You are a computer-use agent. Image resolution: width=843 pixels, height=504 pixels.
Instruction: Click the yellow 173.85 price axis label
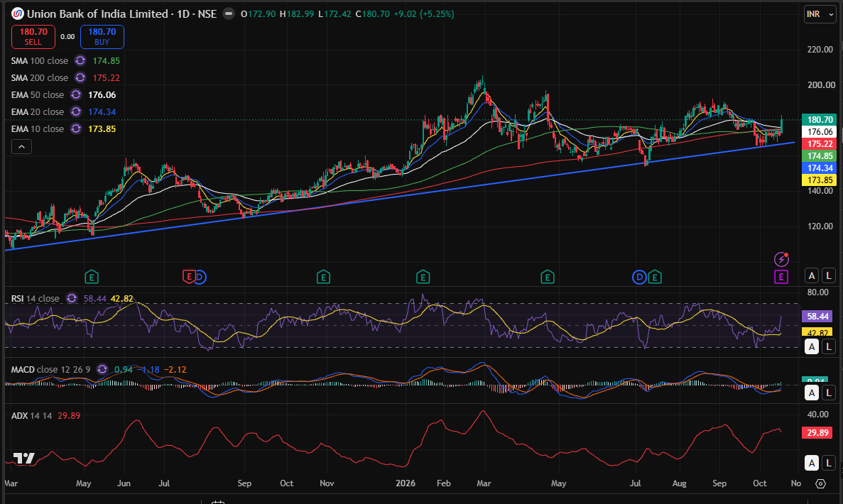(820, 180)
